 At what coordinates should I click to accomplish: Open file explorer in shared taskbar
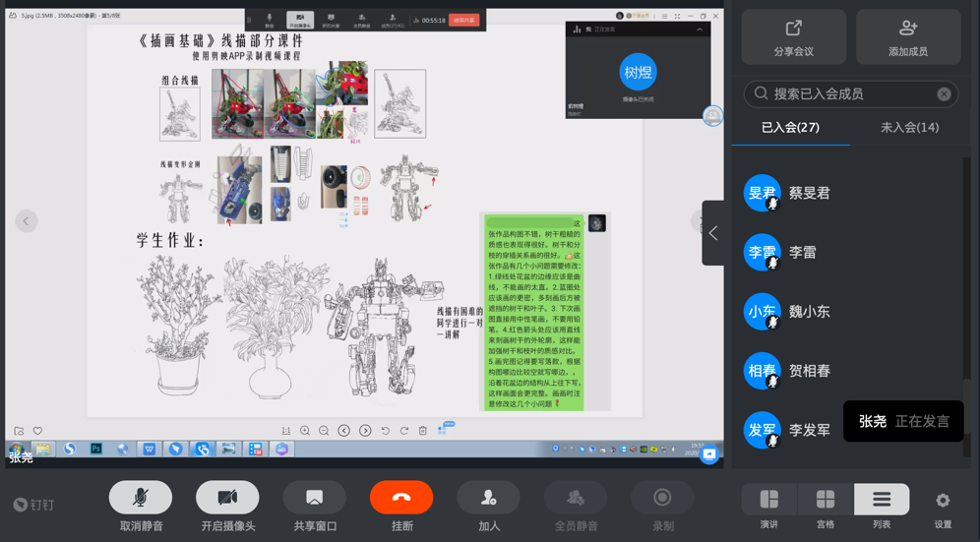43,449
